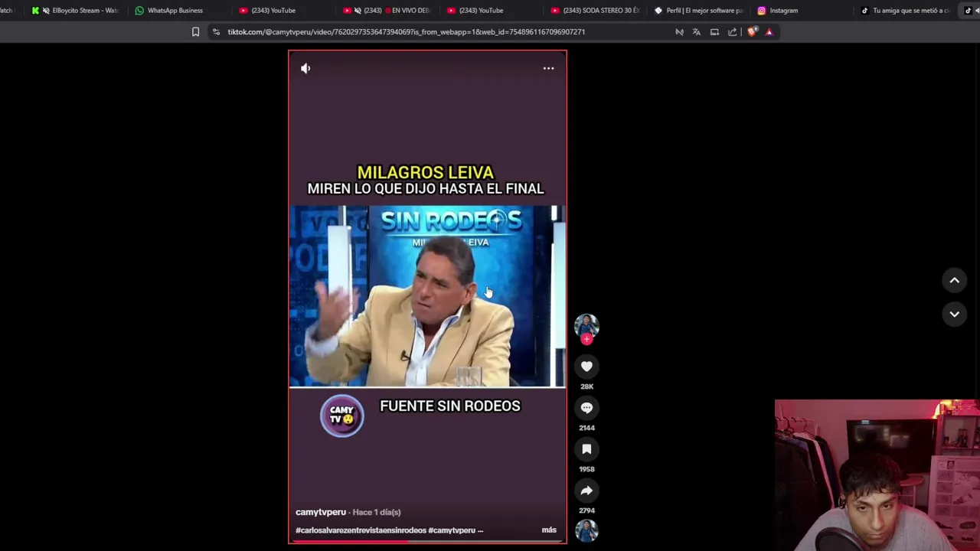Follow creator with red plus badge

[586, 339]
